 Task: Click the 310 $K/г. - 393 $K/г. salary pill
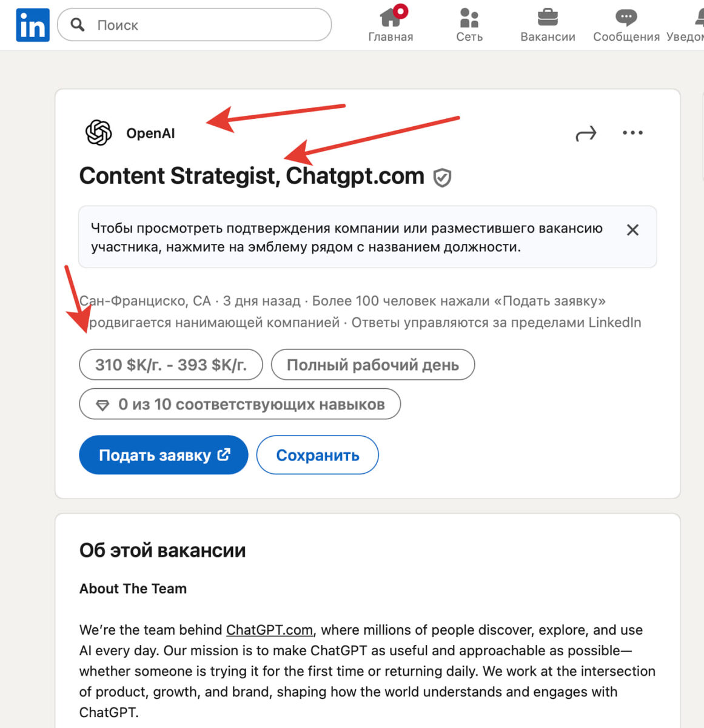[171, 365]
